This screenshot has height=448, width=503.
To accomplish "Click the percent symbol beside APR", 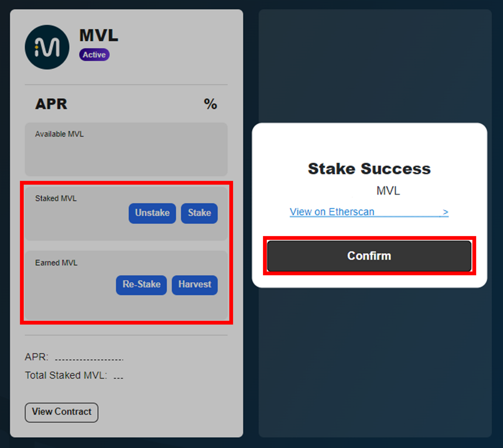I will (210, 104).
